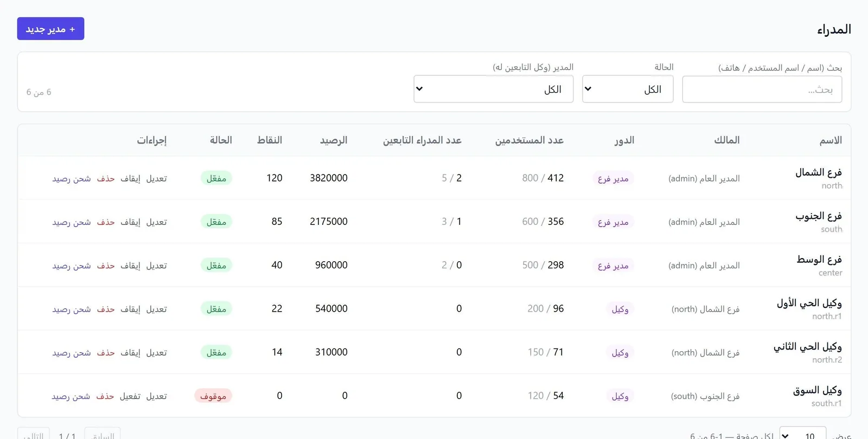Click 'حذف' for the وكيل الحي الثاني row

coord(106,352)
